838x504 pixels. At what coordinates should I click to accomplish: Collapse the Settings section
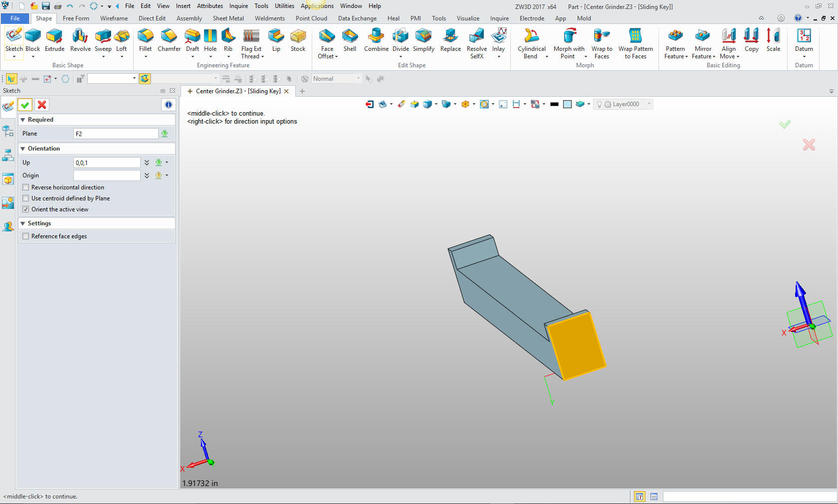pos(23,223)
